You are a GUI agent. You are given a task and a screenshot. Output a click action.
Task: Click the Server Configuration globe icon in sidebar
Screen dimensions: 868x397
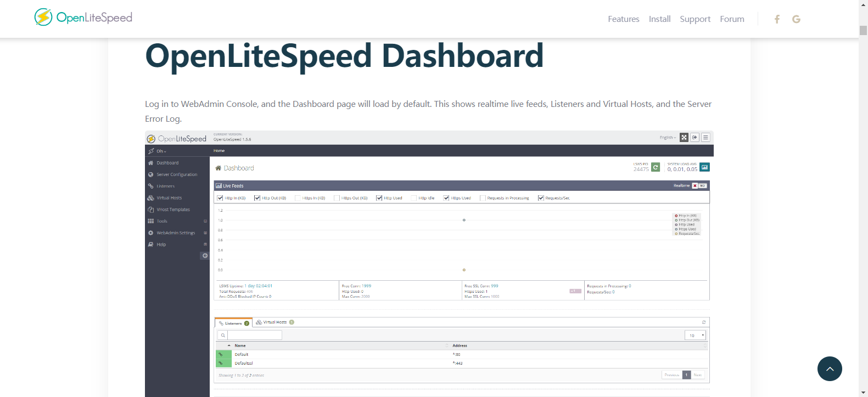tap(150, 174)
